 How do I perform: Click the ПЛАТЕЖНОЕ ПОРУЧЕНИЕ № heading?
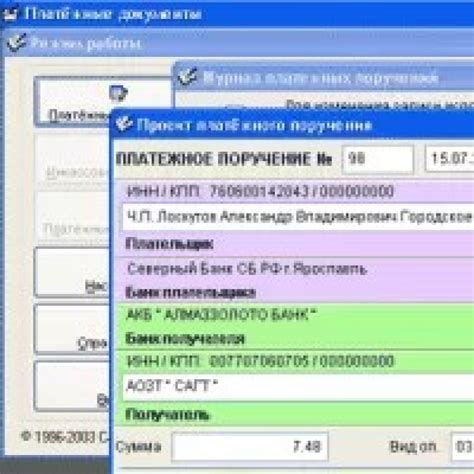[224, 159]
